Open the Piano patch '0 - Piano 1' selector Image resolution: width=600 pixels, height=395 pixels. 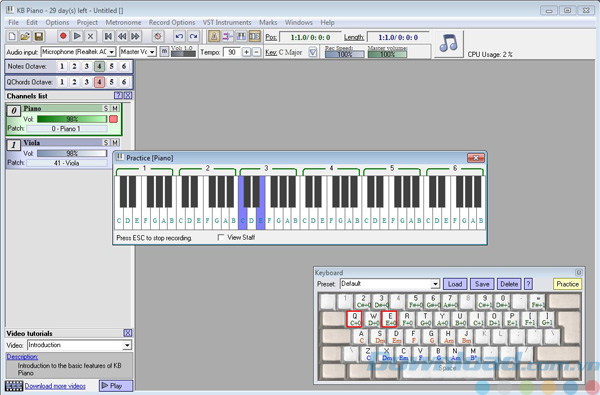point(67,129)
